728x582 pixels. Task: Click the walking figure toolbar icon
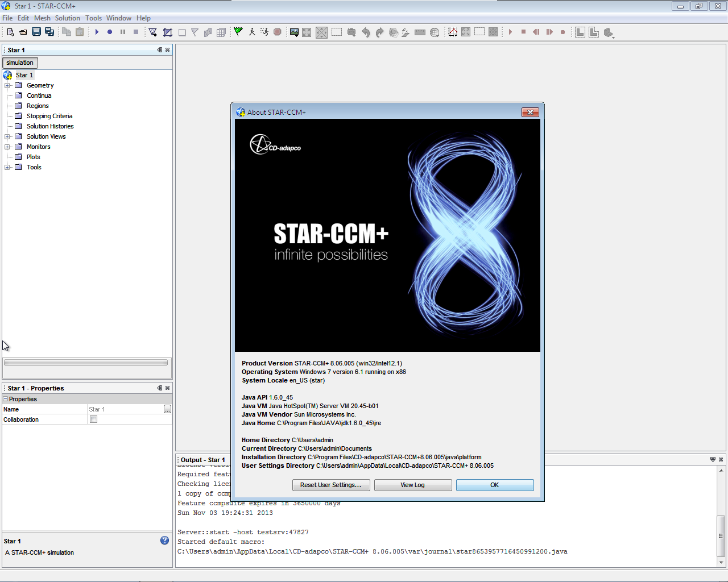click(252, 32)
